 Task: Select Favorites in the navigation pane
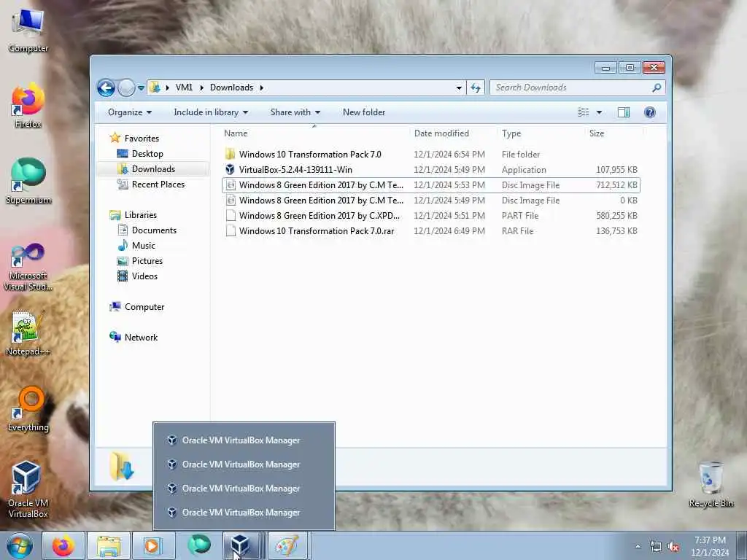click(142, 138)
